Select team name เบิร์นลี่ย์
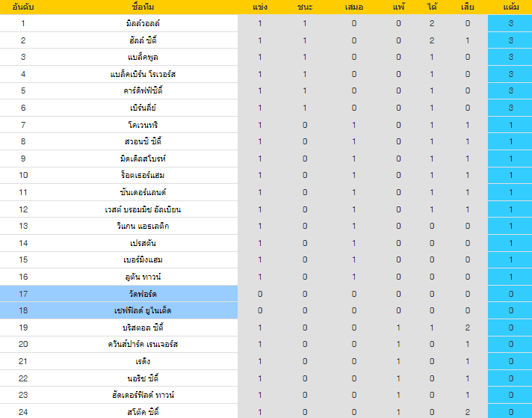Image resolution: width=532 pixels, height=418 pixels. tap(143, 108)
